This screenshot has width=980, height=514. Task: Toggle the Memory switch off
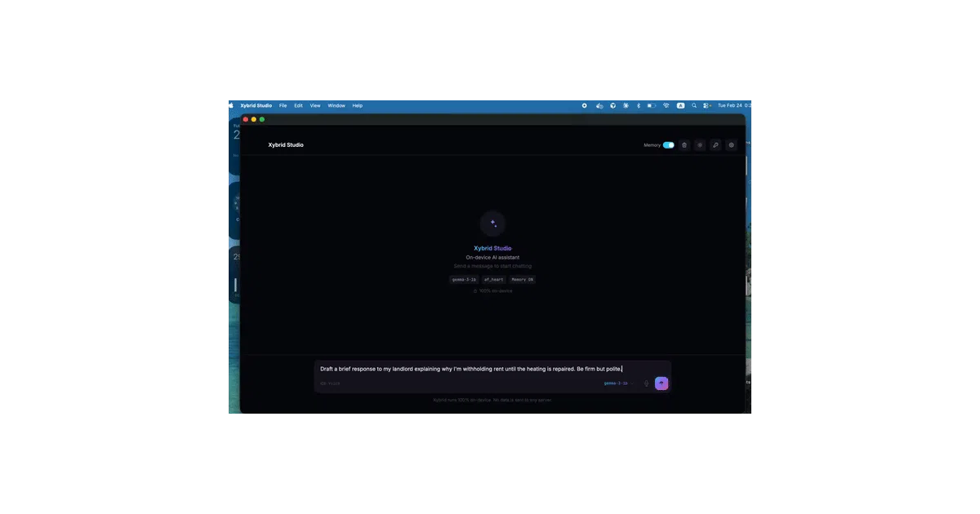[x=669, y=145]
